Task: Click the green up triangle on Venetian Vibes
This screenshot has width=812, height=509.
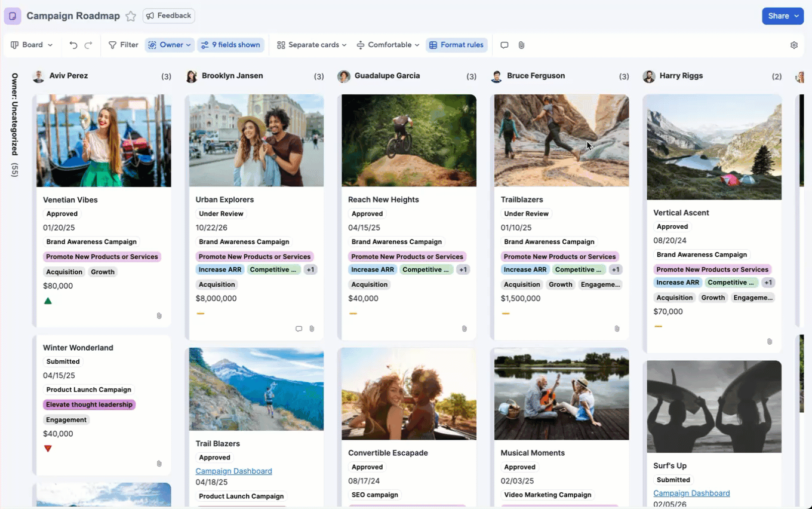Action: [x=48, y=301]
